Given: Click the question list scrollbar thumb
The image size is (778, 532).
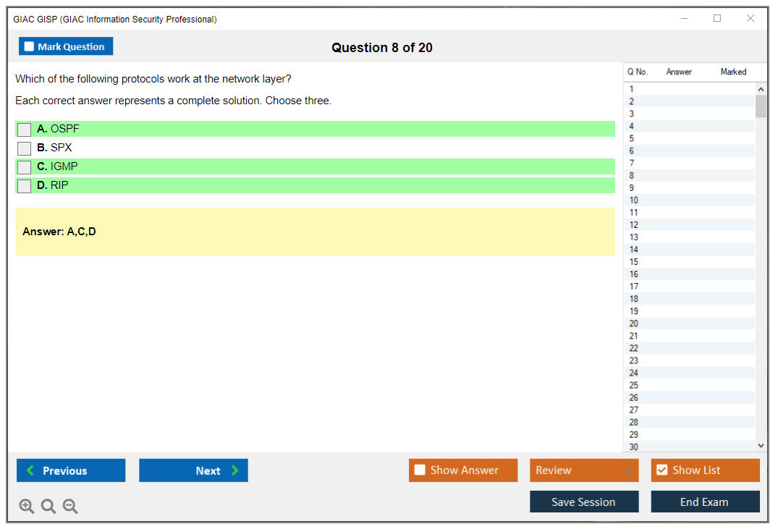Looking at the screenshot, I should (x=761, y=107).
